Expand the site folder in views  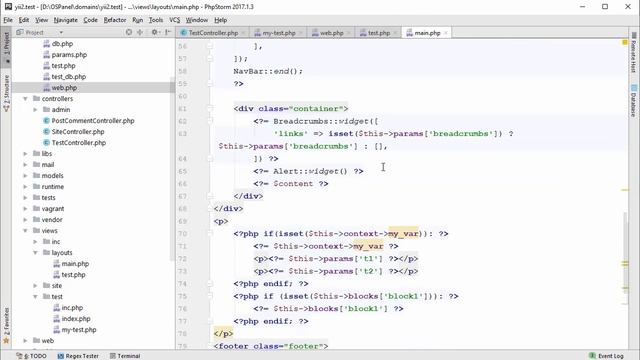point(35,286)
